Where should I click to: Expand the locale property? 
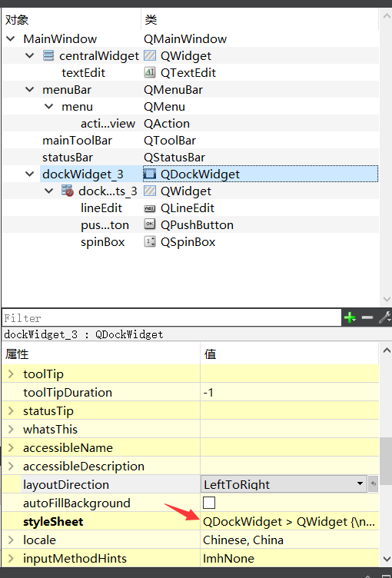(11, 540)
